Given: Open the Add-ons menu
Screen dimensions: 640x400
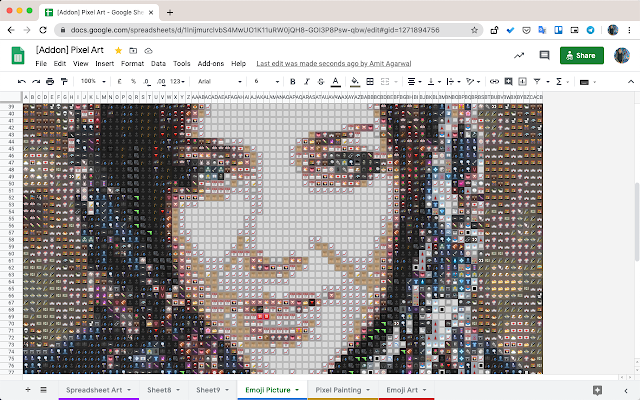Looking at the screenshot, I should click(x=211, y=64).
